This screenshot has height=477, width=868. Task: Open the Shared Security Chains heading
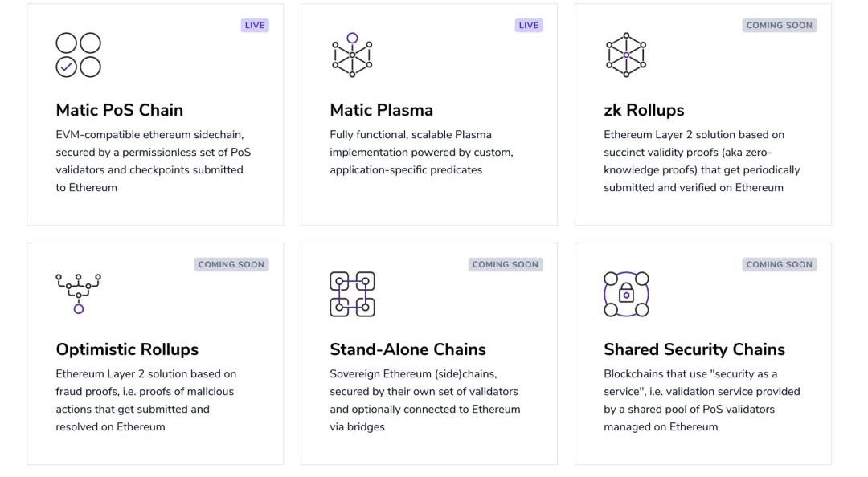pos(694,349)
